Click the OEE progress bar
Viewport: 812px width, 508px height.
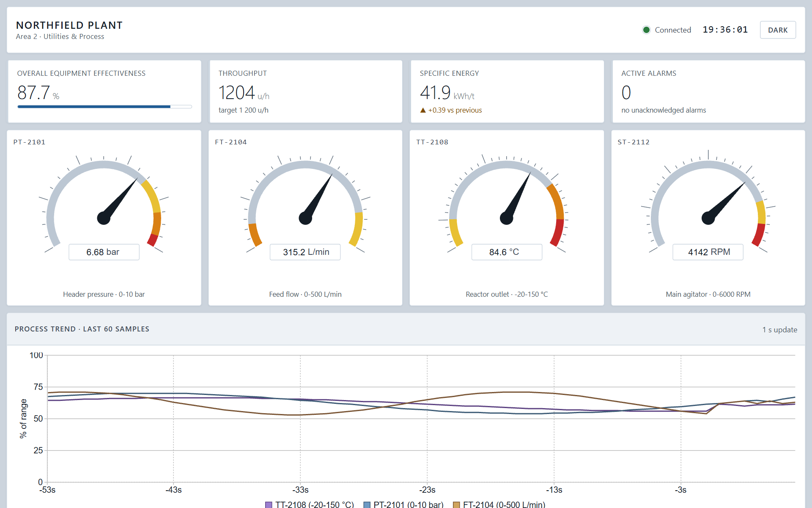click(104, 107)
